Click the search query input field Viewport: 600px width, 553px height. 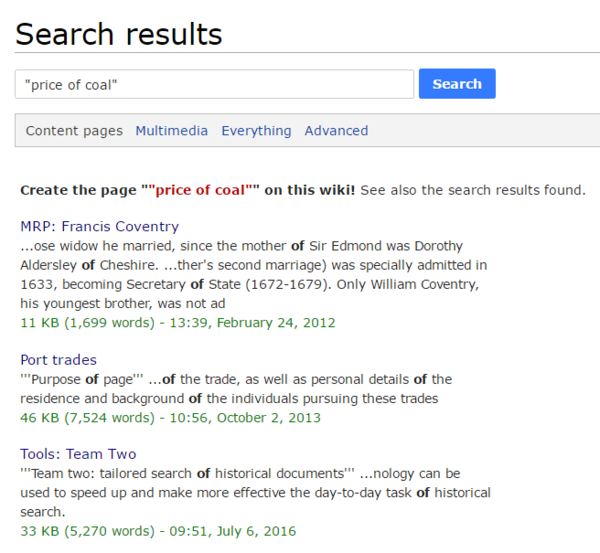(x=214, y=84)
